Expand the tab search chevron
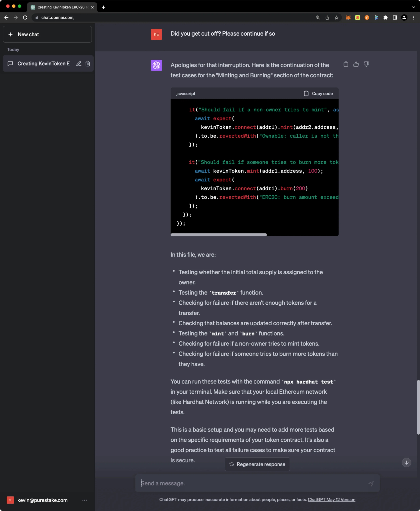Image resolution: width=420 pixels, height=511 pixels. click(x=413, y=7)
